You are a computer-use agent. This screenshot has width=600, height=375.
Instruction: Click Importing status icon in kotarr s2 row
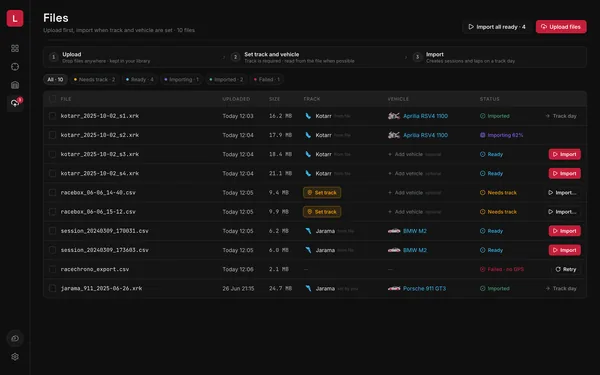click(483, 135)
